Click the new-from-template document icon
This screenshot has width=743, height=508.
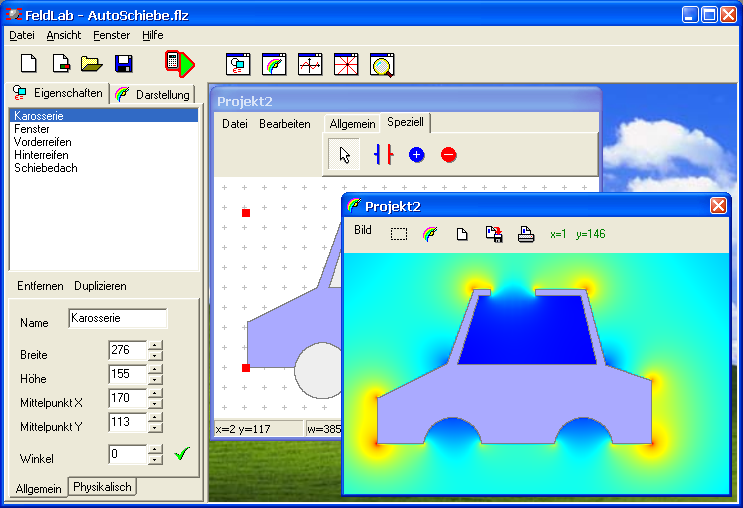(61, 64)
